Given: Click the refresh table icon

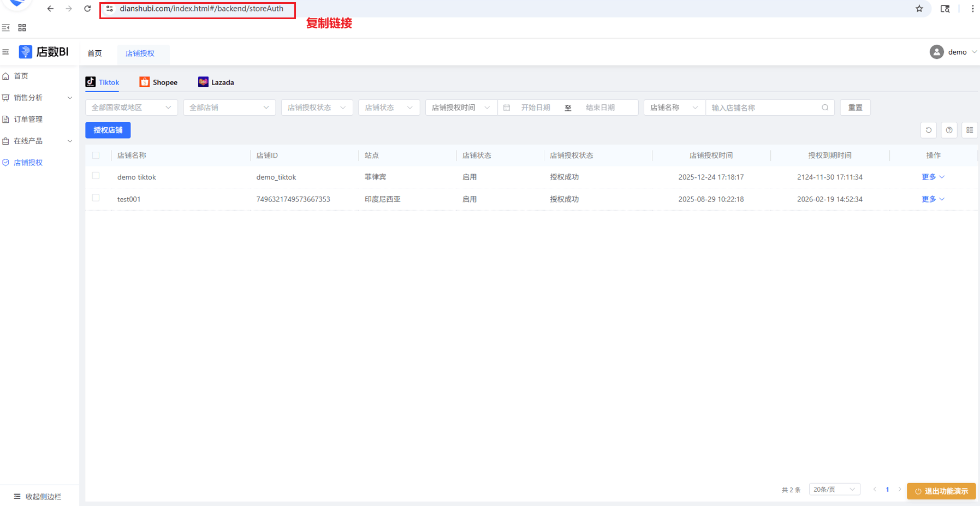Looking at the screenshot, I should point(928,130).
